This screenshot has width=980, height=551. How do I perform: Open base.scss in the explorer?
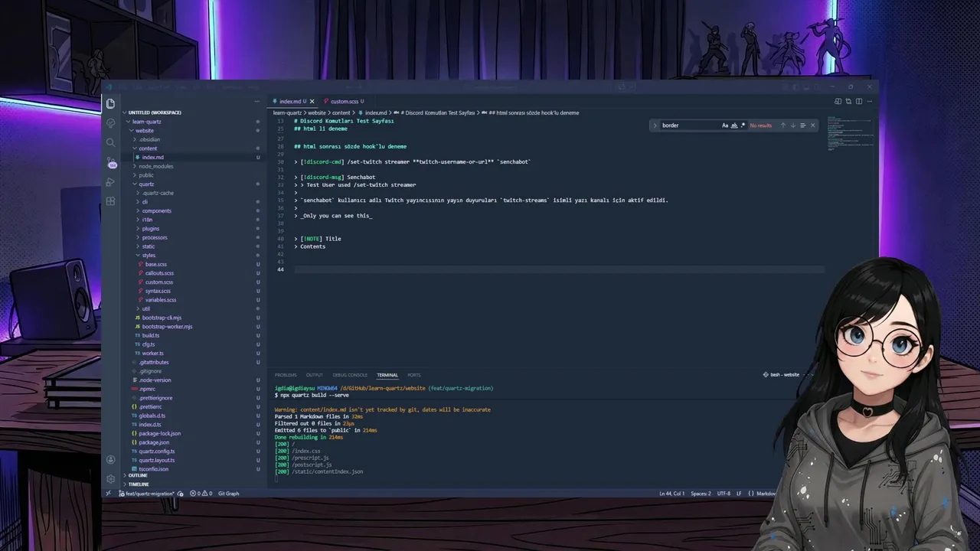tap(155, 264)
